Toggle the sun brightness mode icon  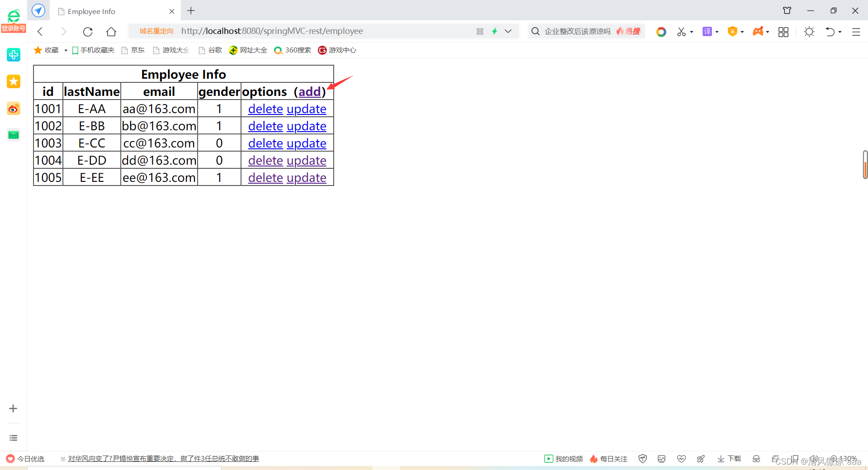(x=809, y=32)
